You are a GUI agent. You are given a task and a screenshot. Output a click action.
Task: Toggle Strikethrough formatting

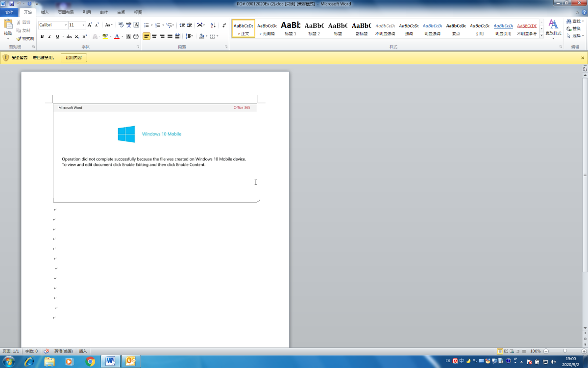coord(69,36)
